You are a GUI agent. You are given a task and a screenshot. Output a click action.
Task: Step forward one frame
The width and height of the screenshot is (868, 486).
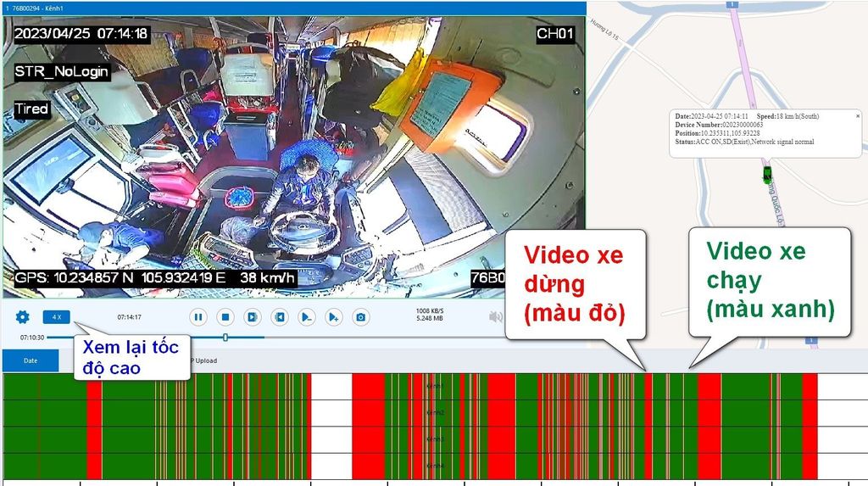pyautogui.click(x=253, y=317)
